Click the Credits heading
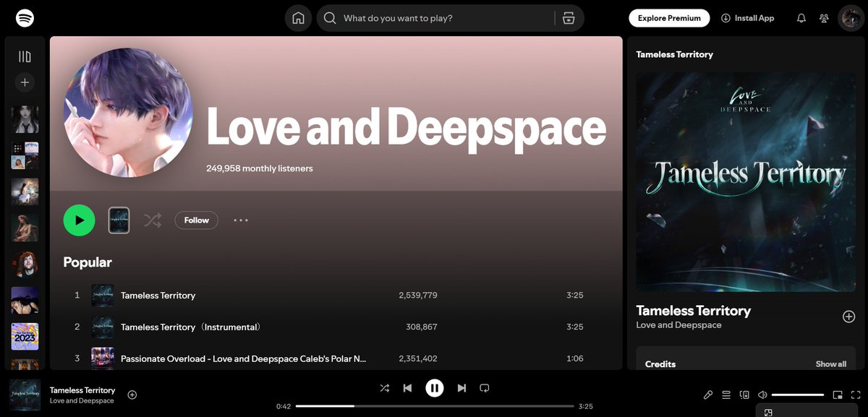868x417 pixels. [x=660, y=364]
